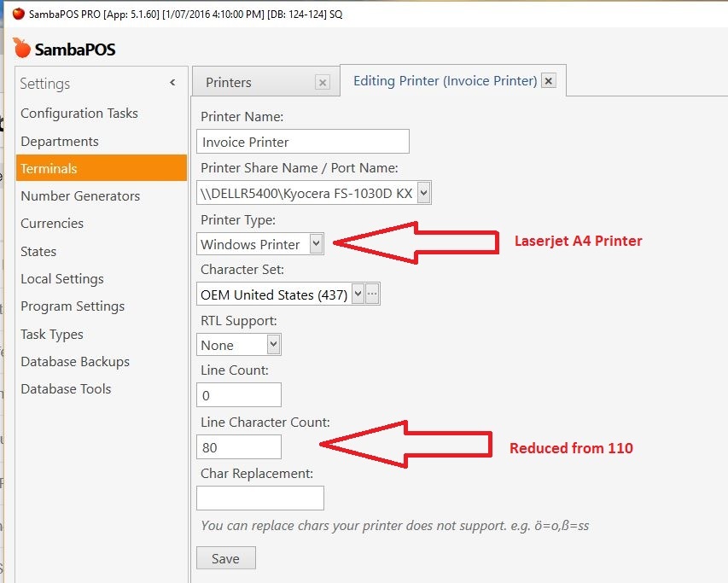Click the 'Char Replacement:' label

pyautogui.click(x=257, y=474)
